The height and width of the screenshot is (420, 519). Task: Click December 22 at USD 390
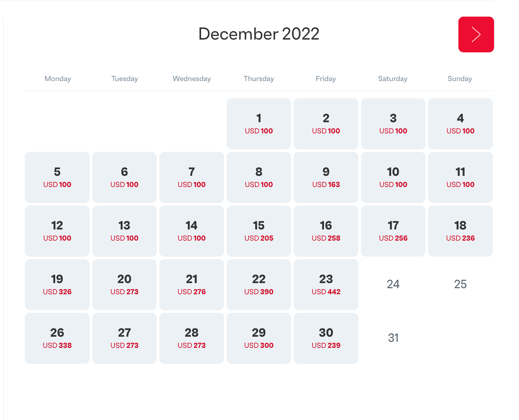tap(259, 285)
